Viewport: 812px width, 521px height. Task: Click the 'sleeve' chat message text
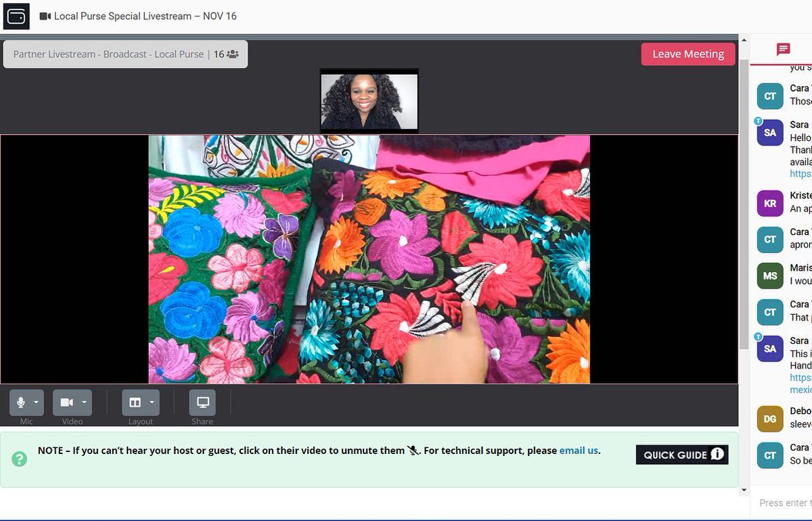[x=800, y=424]
